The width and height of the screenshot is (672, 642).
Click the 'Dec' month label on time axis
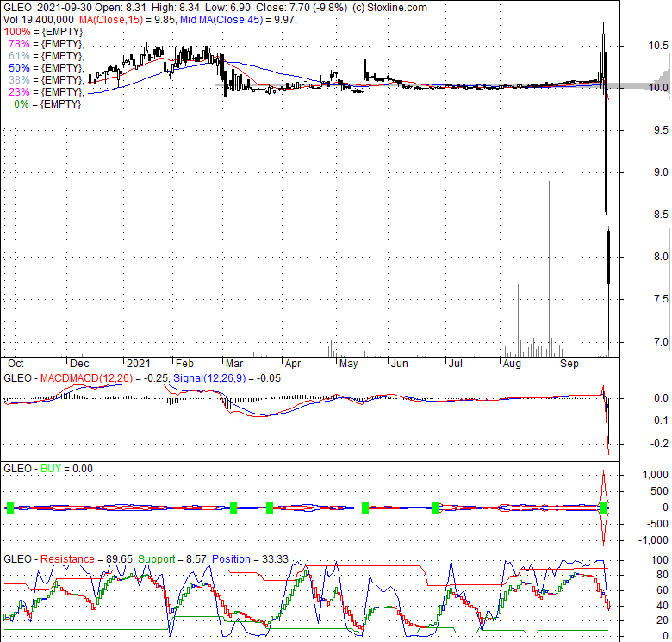(x=79, y=364)
